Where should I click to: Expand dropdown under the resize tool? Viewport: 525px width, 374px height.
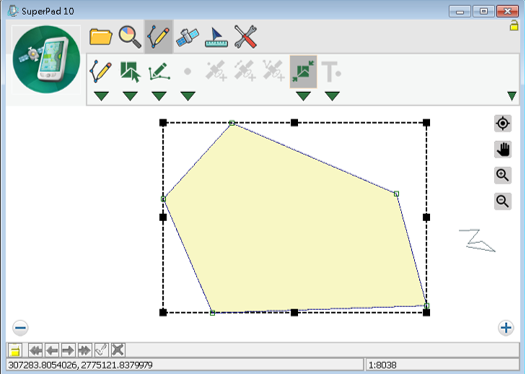click(x=303, y=96)
